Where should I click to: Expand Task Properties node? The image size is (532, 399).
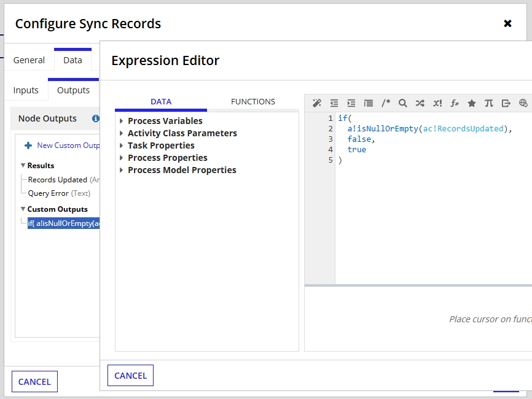121,145
